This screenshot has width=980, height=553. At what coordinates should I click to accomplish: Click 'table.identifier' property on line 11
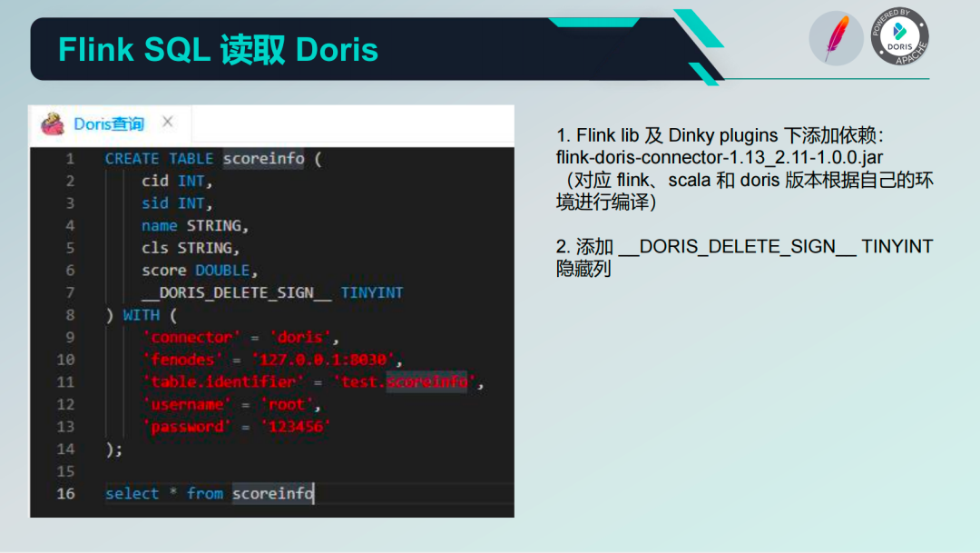click(223, 381)
